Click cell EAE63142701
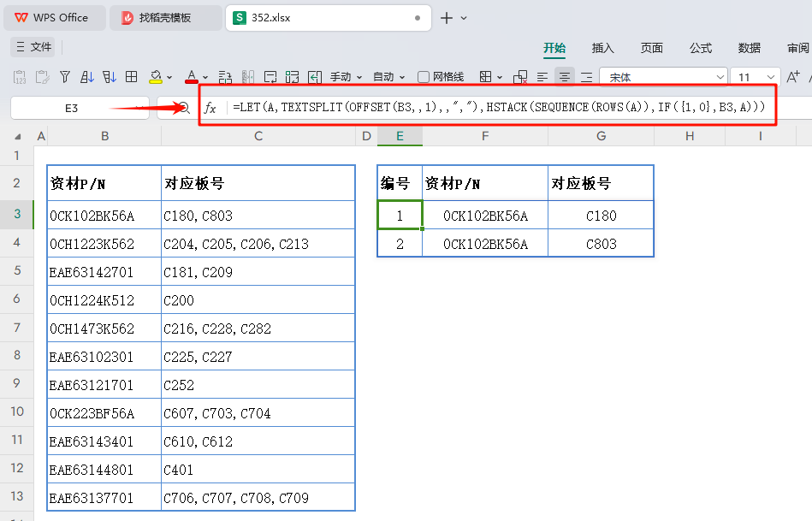The width and height of the screenshot is (812, 521). [104, 272]
